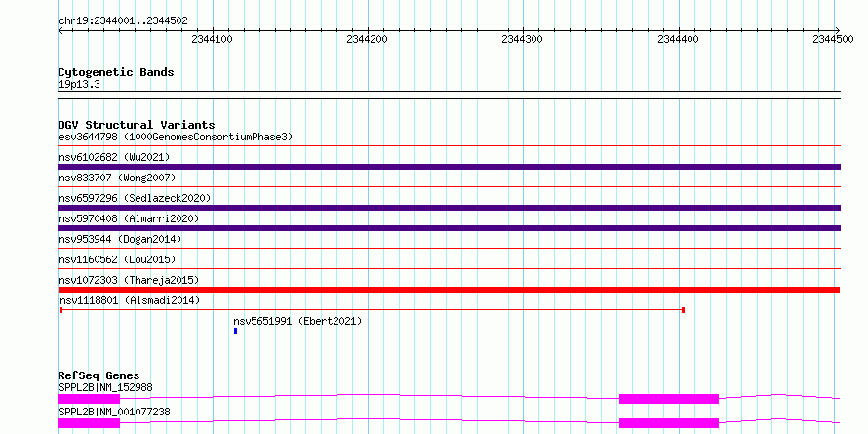Image resolution: width=868 pixels, height=434 pixels.
Task: Click second exon block of SPPL2B|NM_152988
Action: [x=669, y=399]
